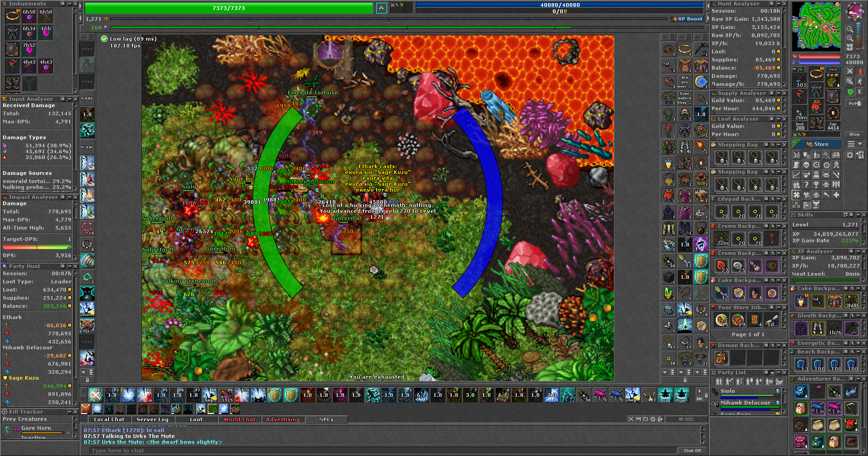Open the Supply Analyser panel menu
Image resolution: width=868 pixels, height=456 pixels.
772,93
